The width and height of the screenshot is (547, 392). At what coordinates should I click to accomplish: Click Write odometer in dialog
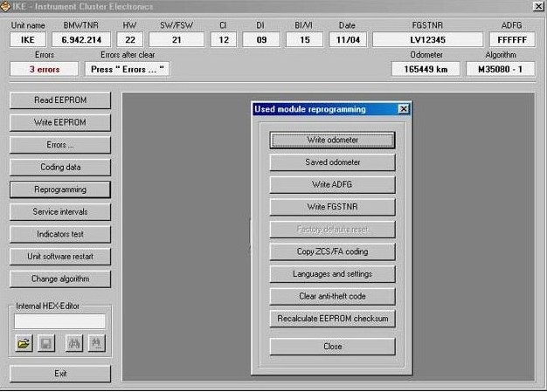pyautogui.click(x=332, y=140)
